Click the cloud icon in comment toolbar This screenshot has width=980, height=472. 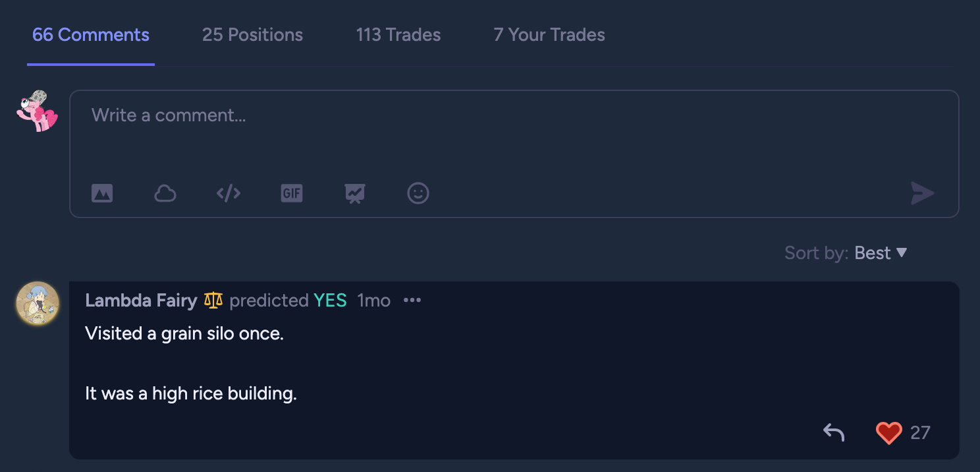tap(165, 193)
